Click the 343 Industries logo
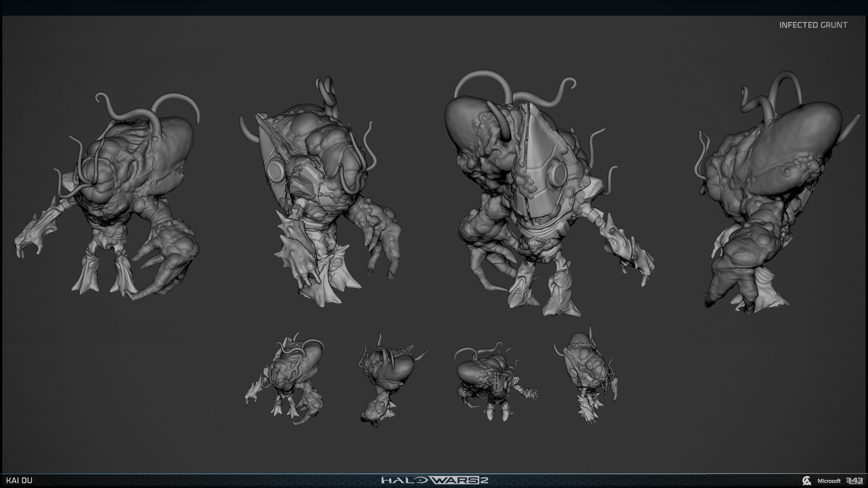Viewport: 868px width, 488px height. pos(854,481)
